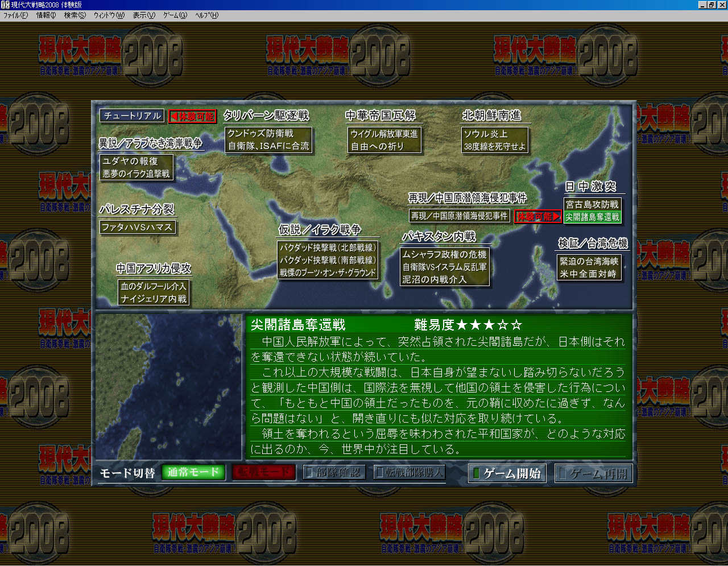The image size is (728, 566).
Task: Choose the 血のダルフール介入 scenario
Action: (154, 286)
